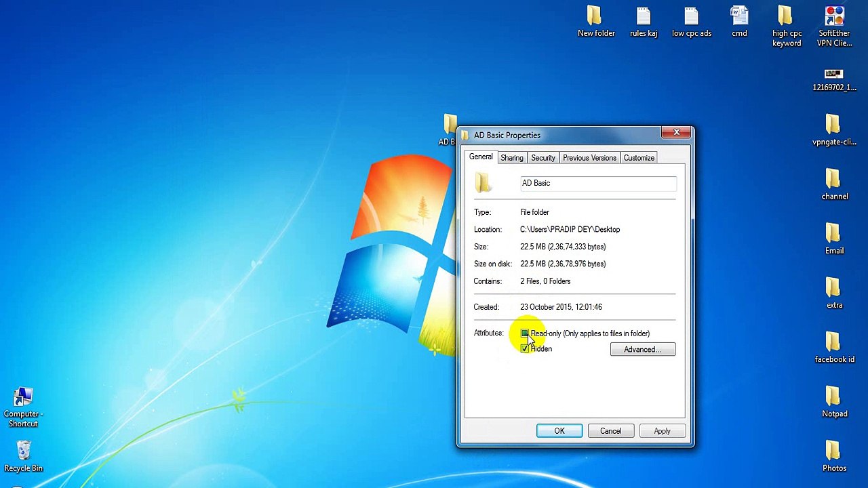
Task: Select the Computer Shortcut icon
Action: coord(23,407)
